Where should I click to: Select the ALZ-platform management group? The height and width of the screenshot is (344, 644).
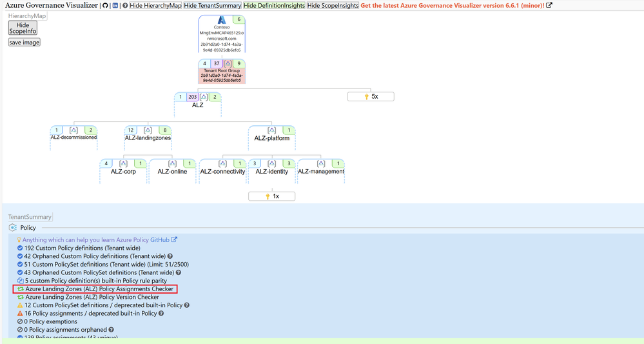pos(272,139)
